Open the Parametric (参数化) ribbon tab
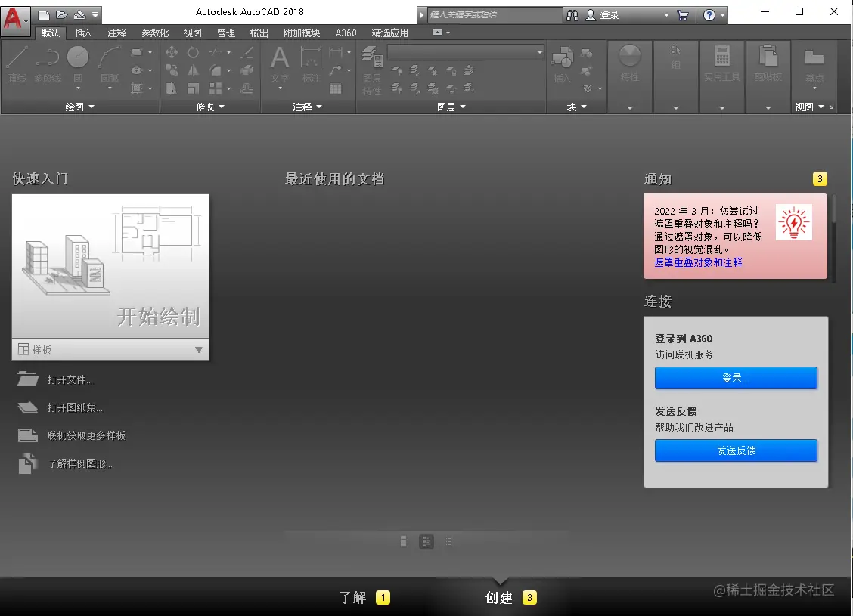 pyautogui.click(x=155, y=33)
